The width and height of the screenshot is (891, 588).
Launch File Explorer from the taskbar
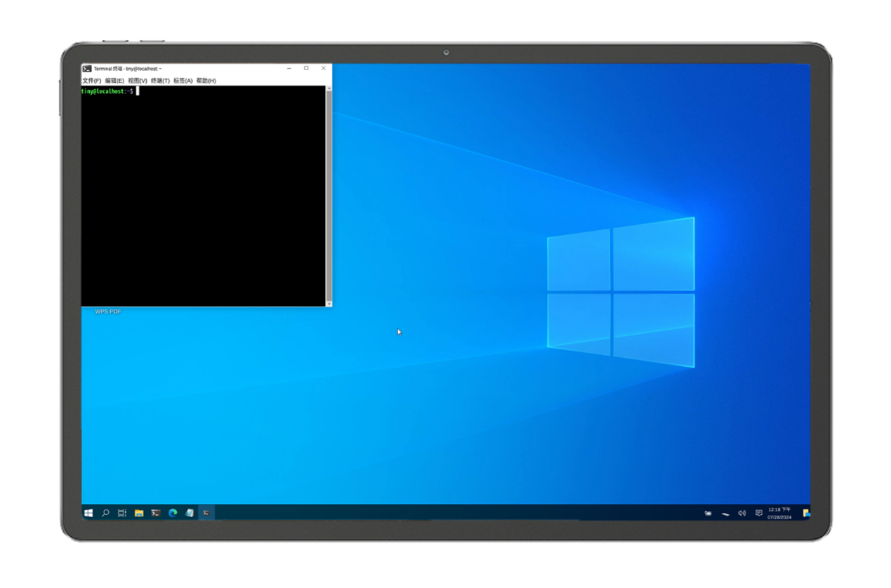tap(139, 513)
